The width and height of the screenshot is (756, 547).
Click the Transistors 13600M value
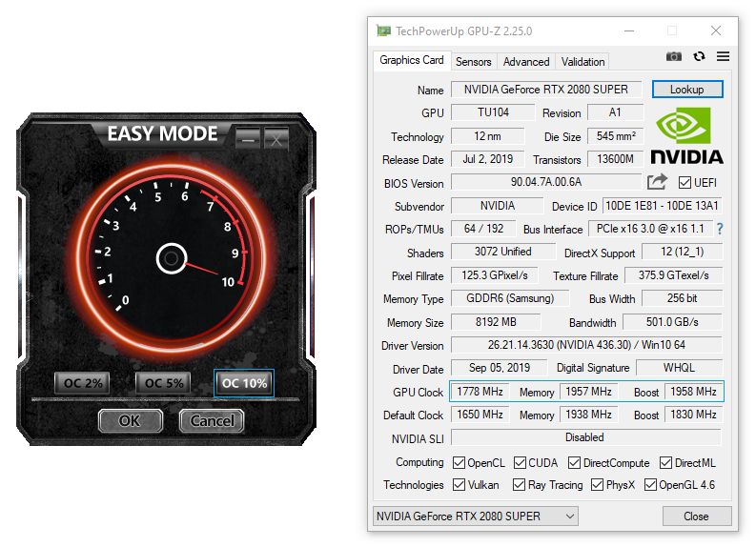[615, 159]
